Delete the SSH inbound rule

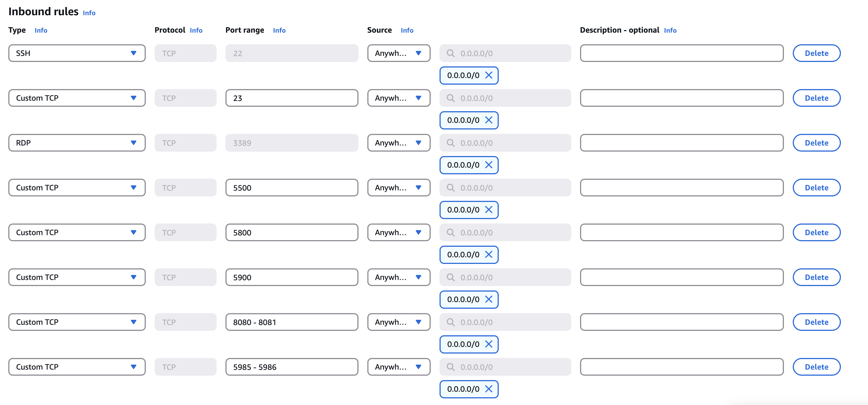[817, 53]
